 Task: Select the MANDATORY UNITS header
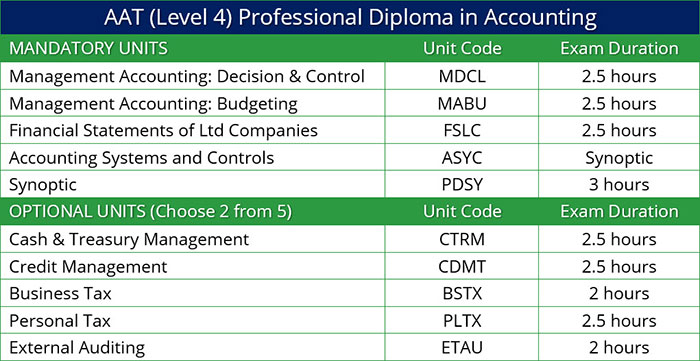point(88,48)
